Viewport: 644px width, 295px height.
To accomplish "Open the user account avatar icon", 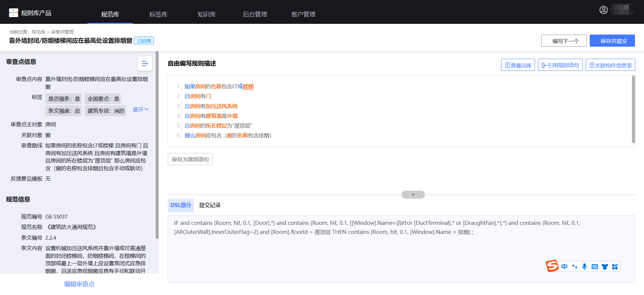I will pos(603,10).
